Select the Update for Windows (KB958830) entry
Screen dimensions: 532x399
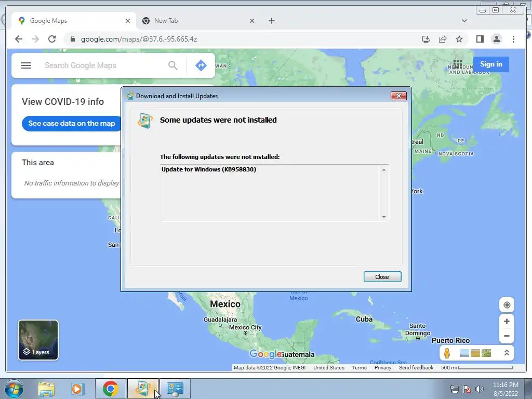tap(209, 169)
